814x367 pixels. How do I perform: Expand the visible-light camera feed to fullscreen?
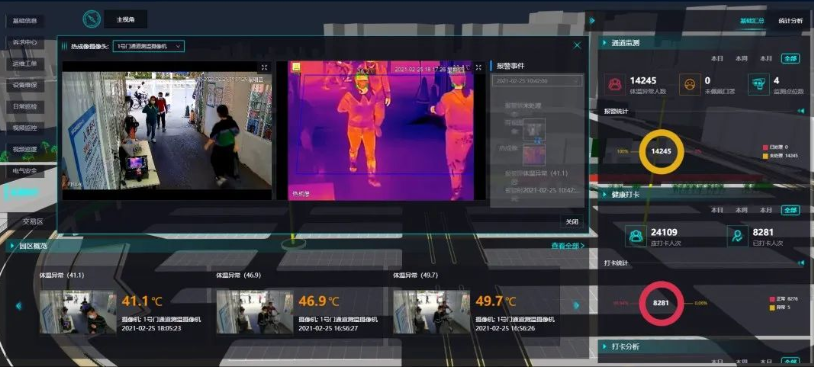264,67
